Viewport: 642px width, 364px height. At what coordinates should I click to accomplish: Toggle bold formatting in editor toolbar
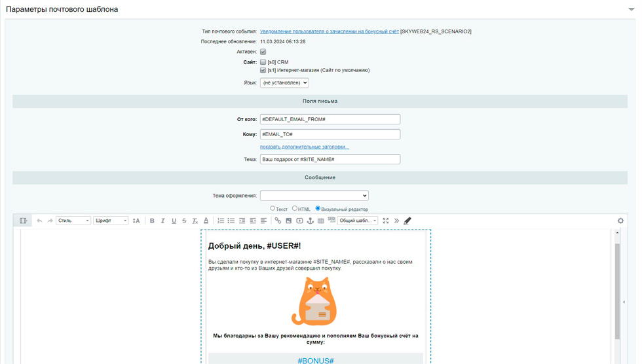152,221
